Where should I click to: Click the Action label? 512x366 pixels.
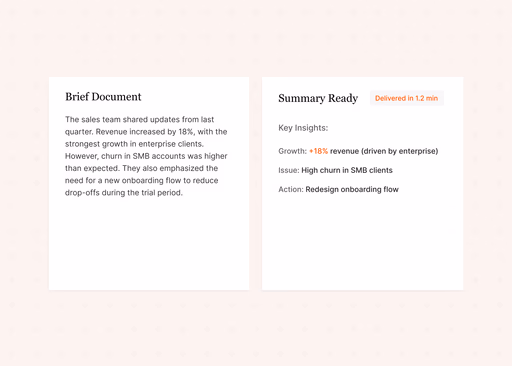tap(291, 189)
